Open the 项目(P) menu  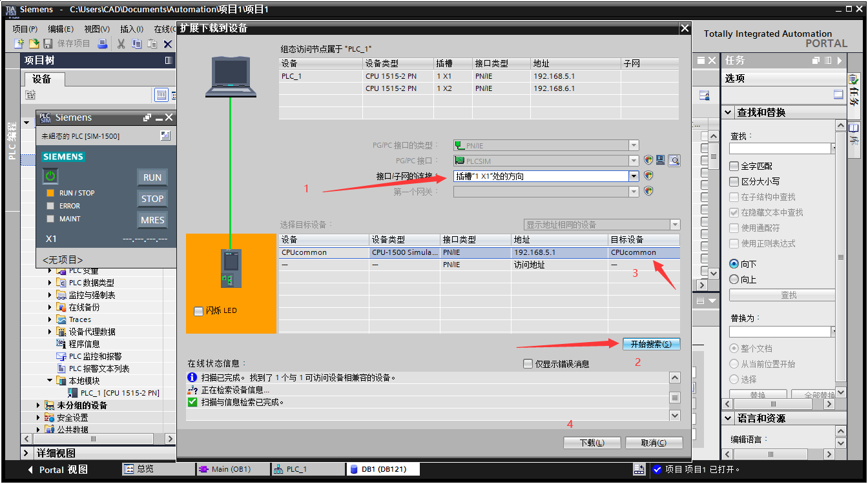click(x=25, y=29)
